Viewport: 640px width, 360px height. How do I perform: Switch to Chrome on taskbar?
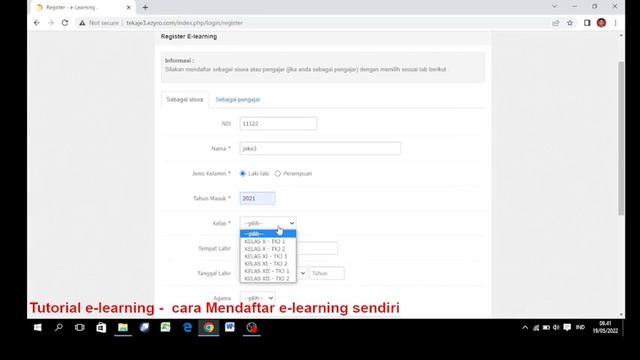pyautogui.click(x=209, y=327)
